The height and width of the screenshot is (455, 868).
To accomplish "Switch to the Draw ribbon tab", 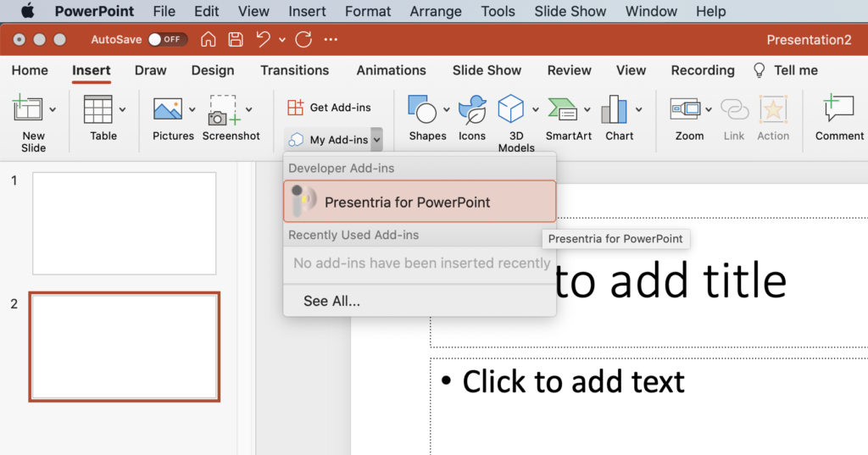I will (151, 70).
